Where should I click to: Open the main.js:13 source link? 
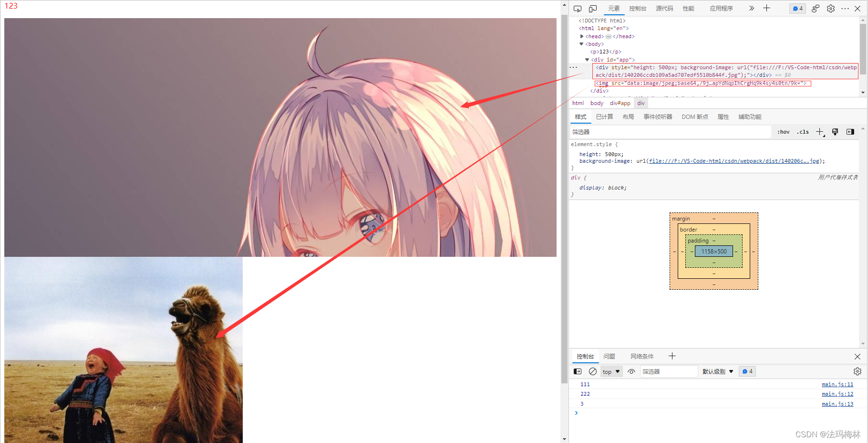[837, 404]
